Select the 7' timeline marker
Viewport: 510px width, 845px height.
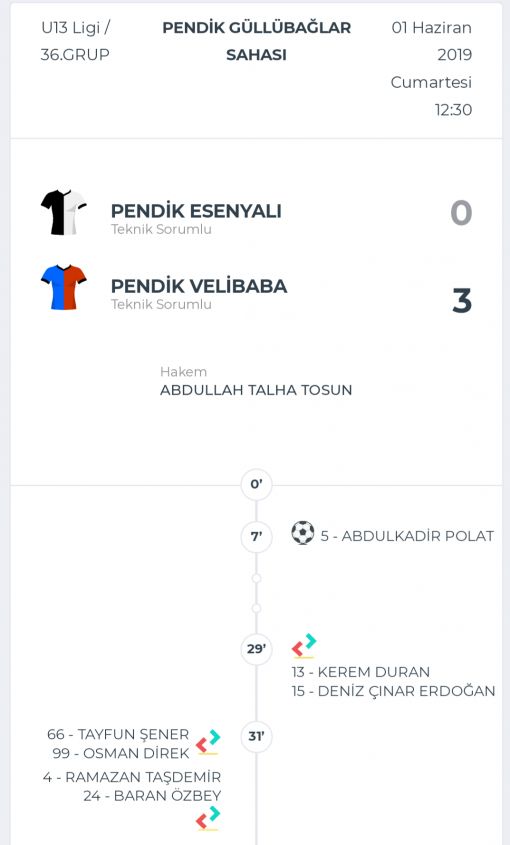257,536
